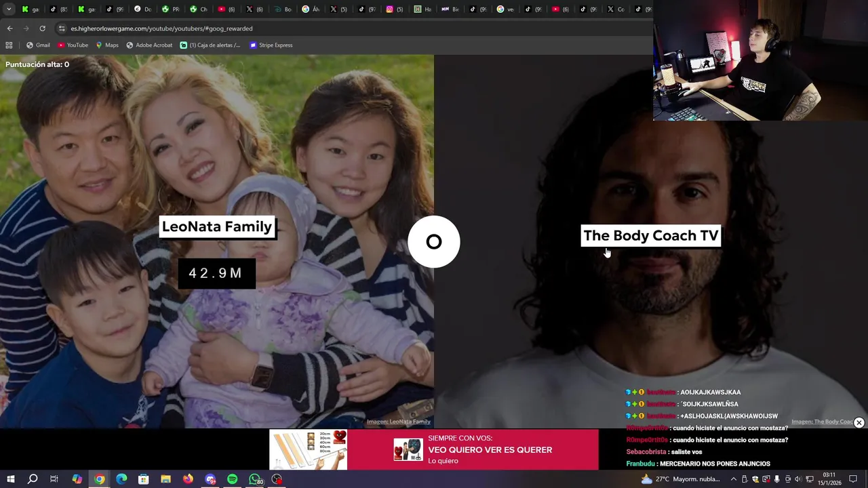This screenshot has width=868, height=488.
Task: Close the ad with X button
Action: point(859,422)
